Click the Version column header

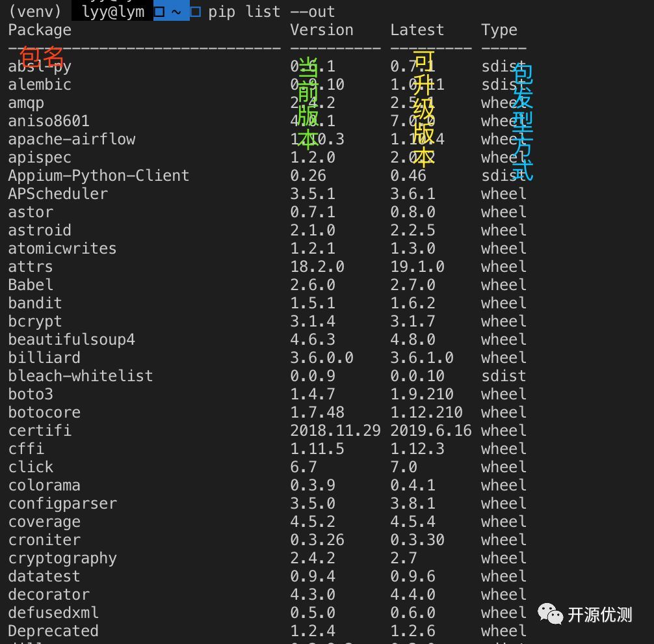click(322, 30)
